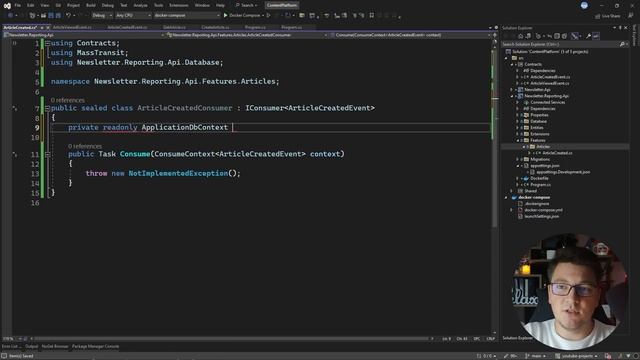Switch to the GetArticle.cs tab
640x360 pixels.
tap(174, 27)
